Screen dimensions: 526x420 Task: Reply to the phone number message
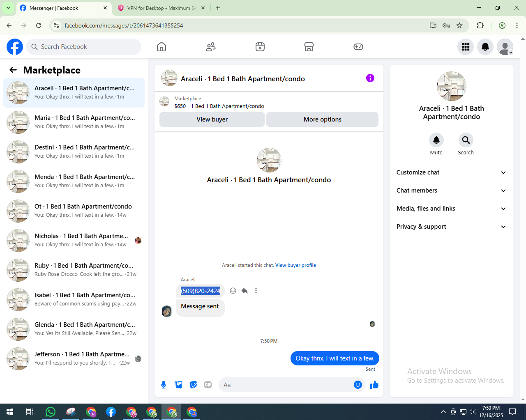[245, 291]
